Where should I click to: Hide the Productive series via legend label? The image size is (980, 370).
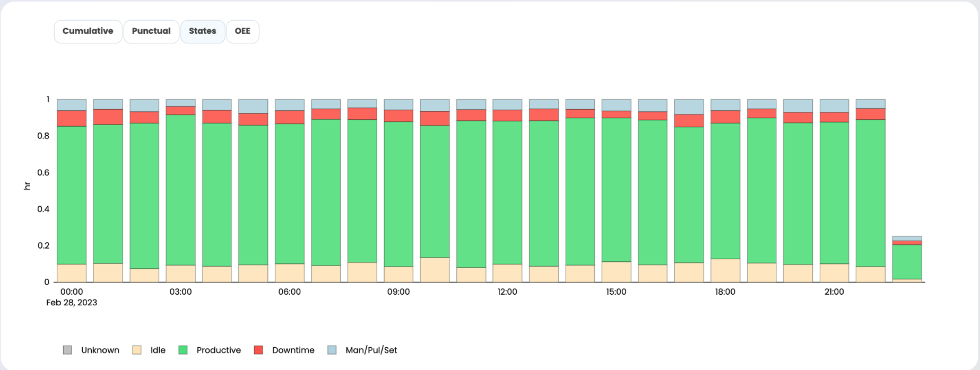[219, 350]
